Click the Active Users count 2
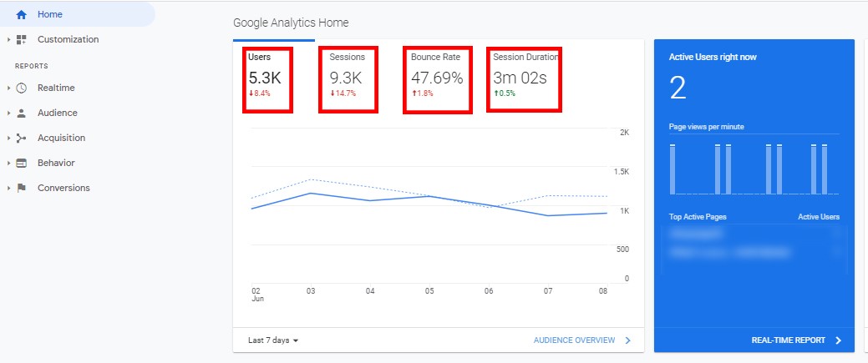The width and height of the screenshot is (868, 363). 678,88
